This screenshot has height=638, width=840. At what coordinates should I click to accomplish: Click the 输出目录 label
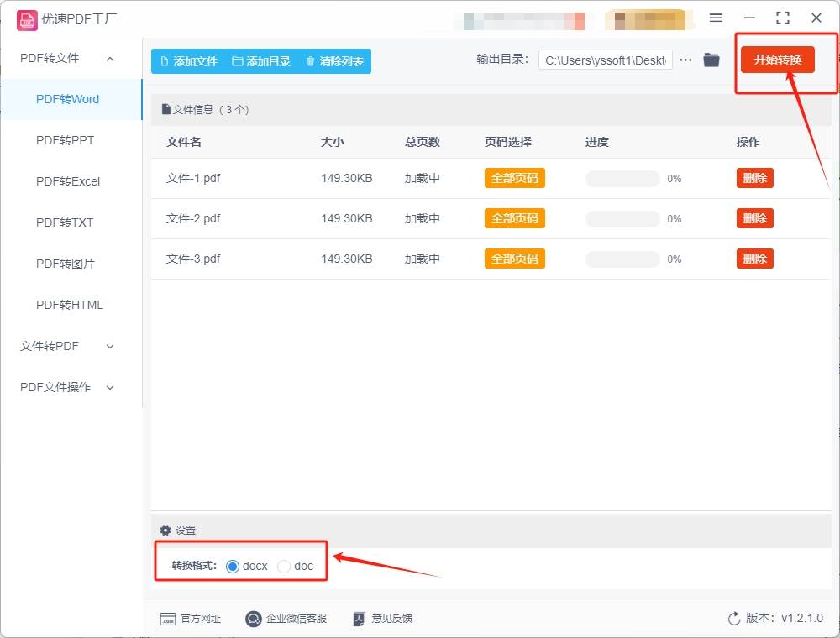[502, 60]
